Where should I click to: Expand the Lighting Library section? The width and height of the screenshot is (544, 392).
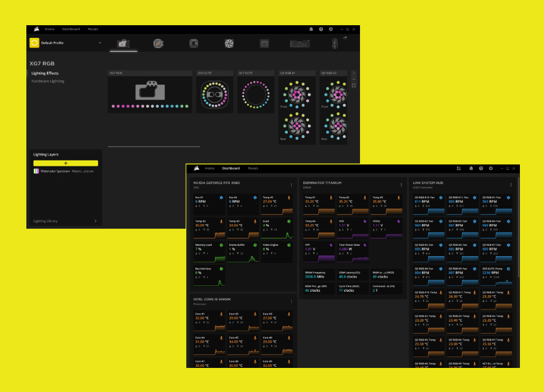pyautogui.click(x=64, y=221)
